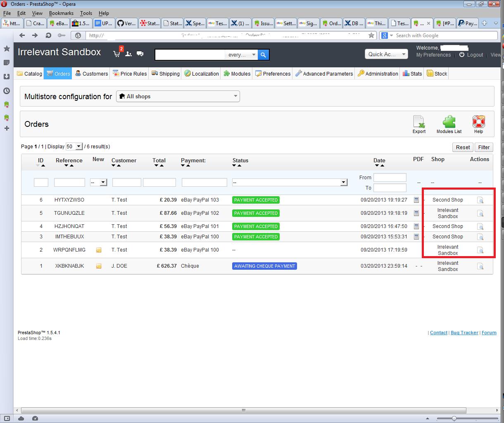
Task: Focus the Customer filter input
Action: [127, 182]
